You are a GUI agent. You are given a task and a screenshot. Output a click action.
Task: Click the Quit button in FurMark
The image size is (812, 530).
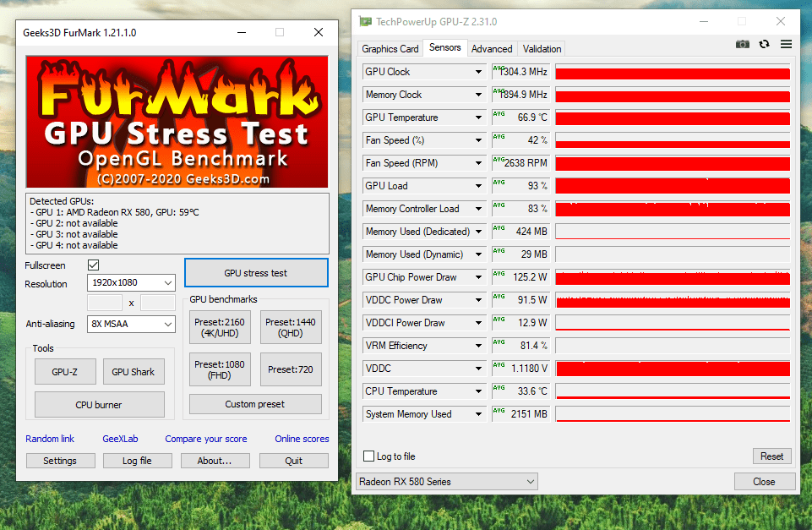tap(294, 461)
